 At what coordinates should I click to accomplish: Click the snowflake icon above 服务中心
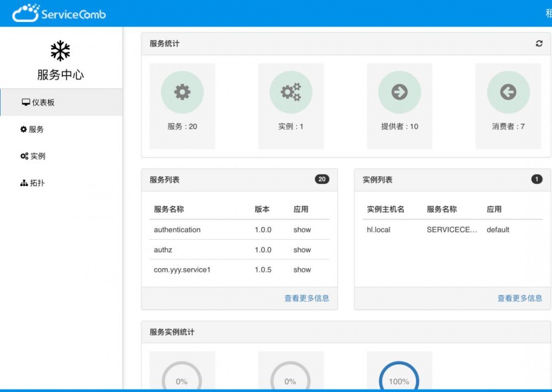tap(60, 51)
